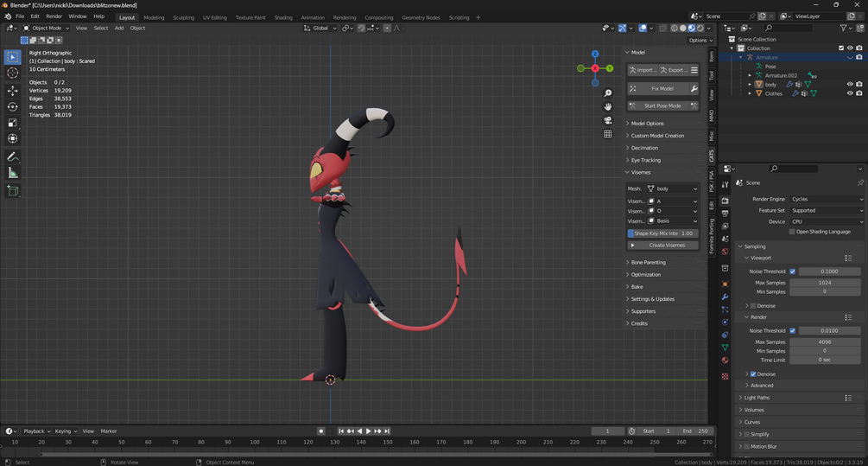Click the Options button in viewport
The width and height of the screenshot is (868, 466).
tap(700, 41)
